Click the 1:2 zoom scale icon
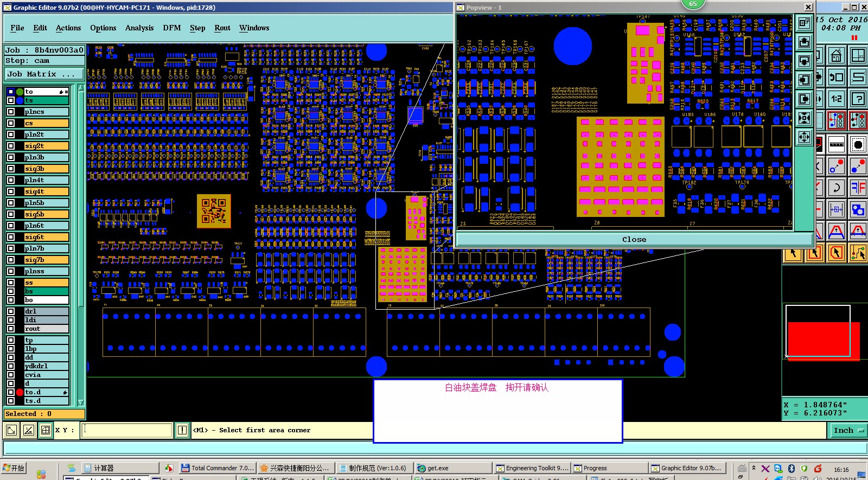This screenshot has height=480, width=868. pyautogui.click(x=836, y=99)
